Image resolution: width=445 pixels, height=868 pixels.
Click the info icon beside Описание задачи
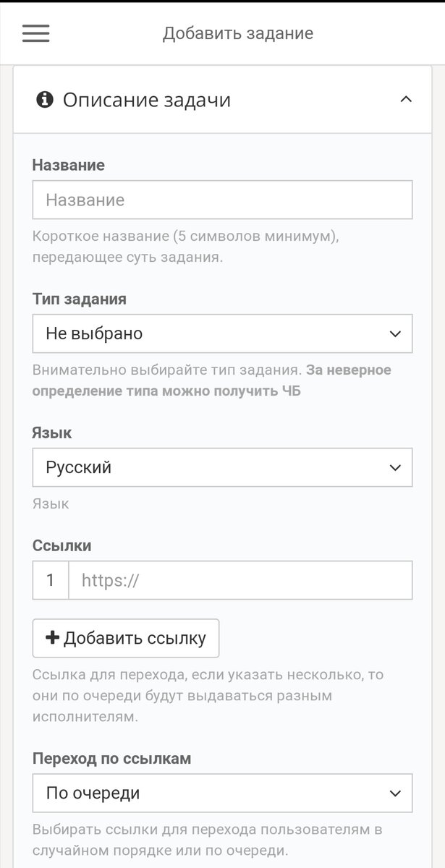(45, 100)
